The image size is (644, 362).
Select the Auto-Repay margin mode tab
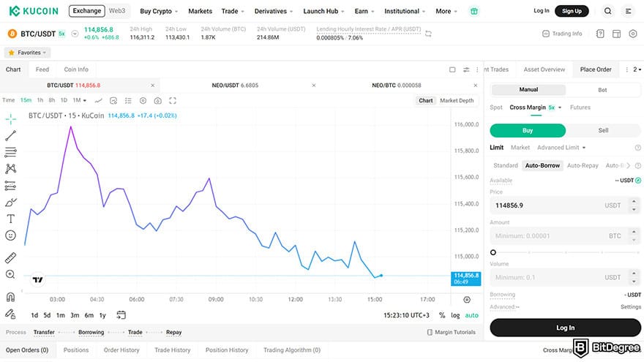(x=583, y=165)
